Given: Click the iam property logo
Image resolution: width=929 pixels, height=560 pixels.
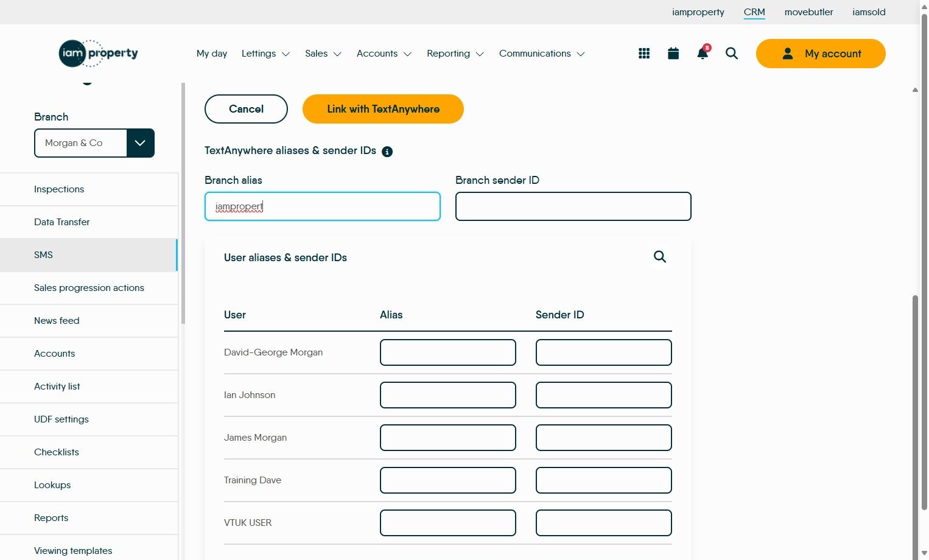Looking at the screenshot, I should click(x=99, y=54).
